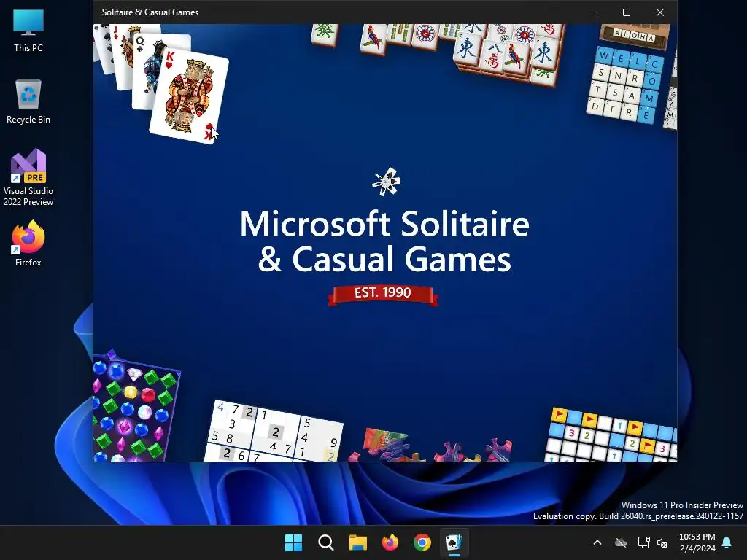Viewport: 747px width, 560px height.
Task: Click the Minesweeper grid artwork
Action: coord(611,435)
